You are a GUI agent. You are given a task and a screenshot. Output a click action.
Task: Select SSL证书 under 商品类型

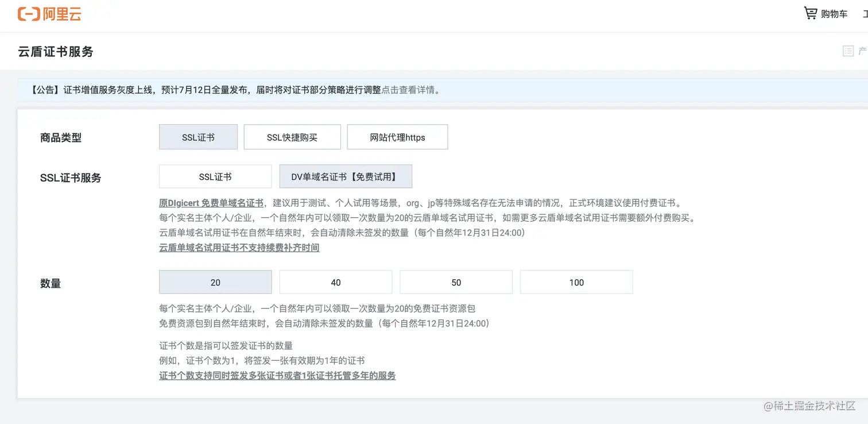198,137
